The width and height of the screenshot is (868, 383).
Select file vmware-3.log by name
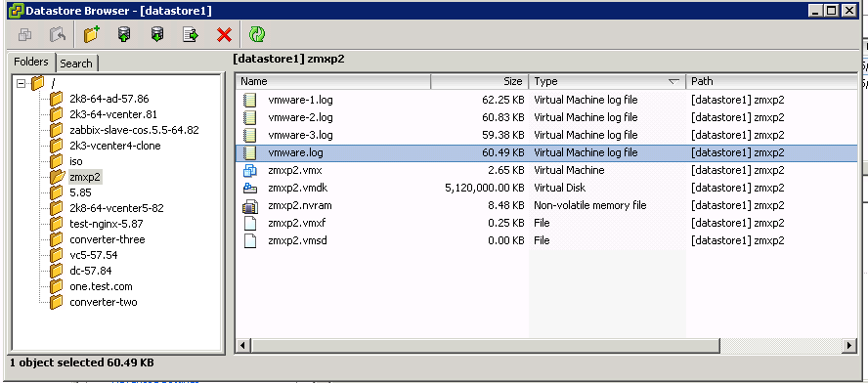pyautogui.click(x=301, y=135)
